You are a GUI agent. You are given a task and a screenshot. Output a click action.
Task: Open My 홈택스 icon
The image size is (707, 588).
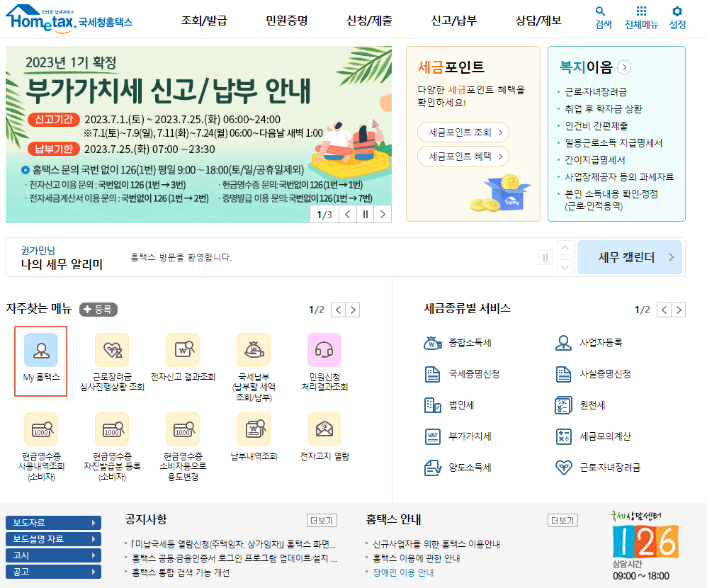click(x=41, y=350)
